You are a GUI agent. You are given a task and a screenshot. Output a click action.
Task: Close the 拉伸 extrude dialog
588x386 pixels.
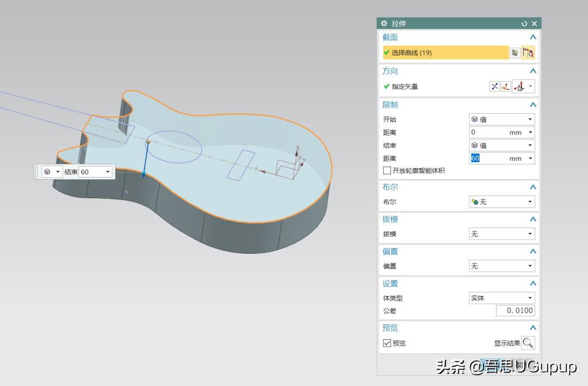click(534, 23)
